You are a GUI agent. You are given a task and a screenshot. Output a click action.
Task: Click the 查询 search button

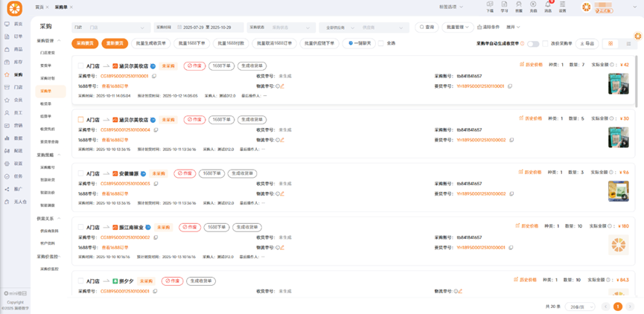click(427, 27)
